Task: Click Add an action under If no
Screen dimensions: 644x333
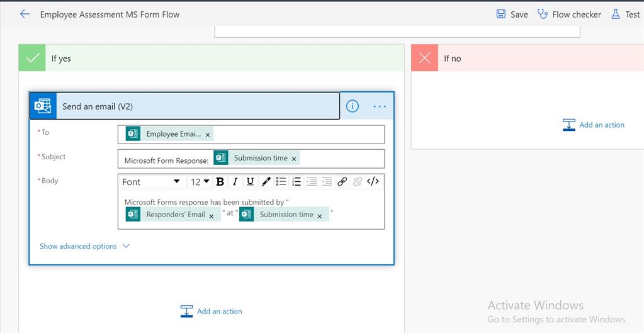Action: pos(594,125)
